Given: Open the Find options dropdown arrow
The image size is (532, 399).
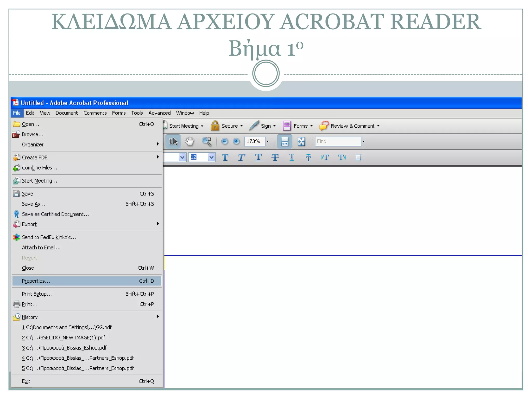Looking at the screenshot, I should point(363,142).
